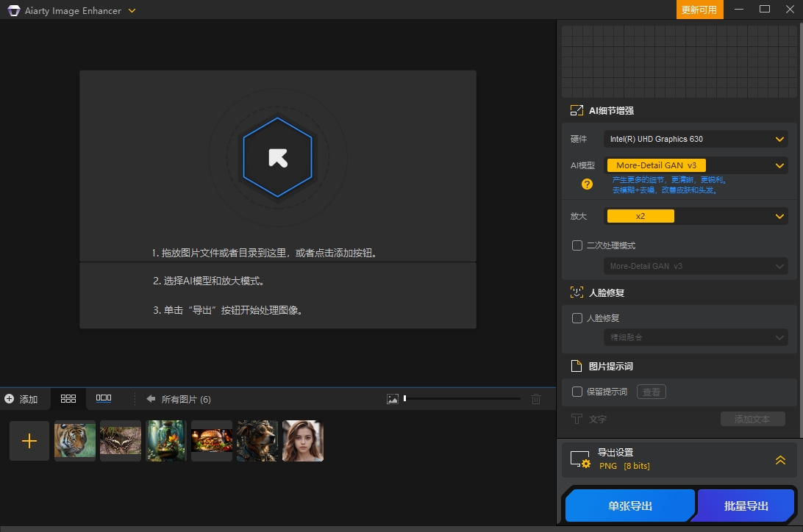Click the yellow plus add-image tile
The height and width of the screenshot is (532, 803).
(29, 441)
